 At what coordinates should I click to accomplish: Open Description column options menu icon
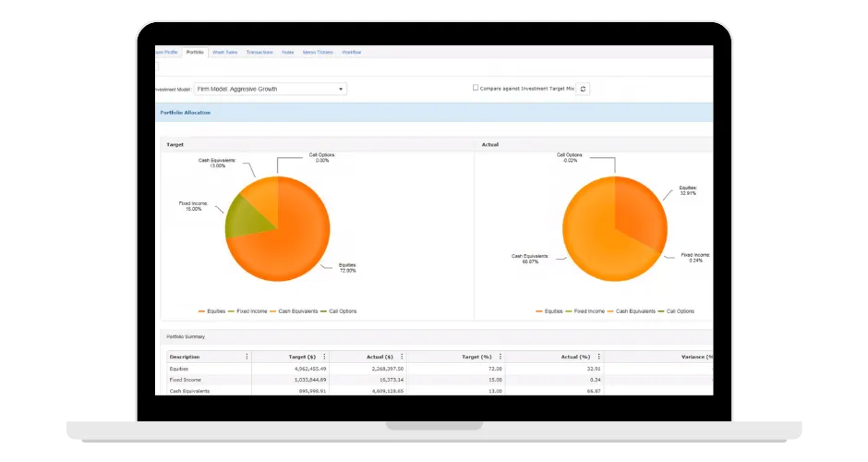click(247, 357)
